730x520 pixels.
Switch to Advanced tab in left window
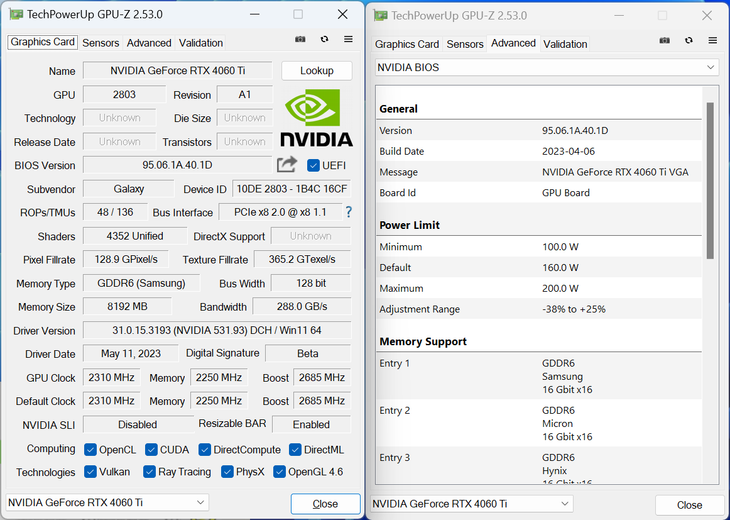click(x=149, y=43)
